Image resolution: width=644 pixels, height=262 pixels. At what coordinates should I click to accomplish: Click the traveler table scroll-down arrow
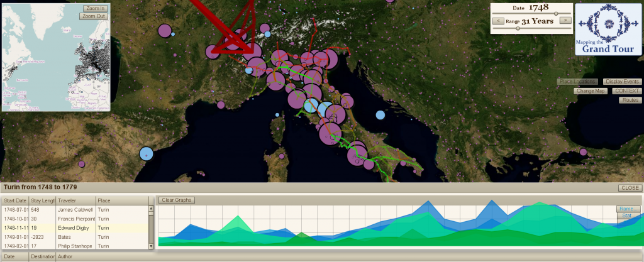tap(151, 246)
